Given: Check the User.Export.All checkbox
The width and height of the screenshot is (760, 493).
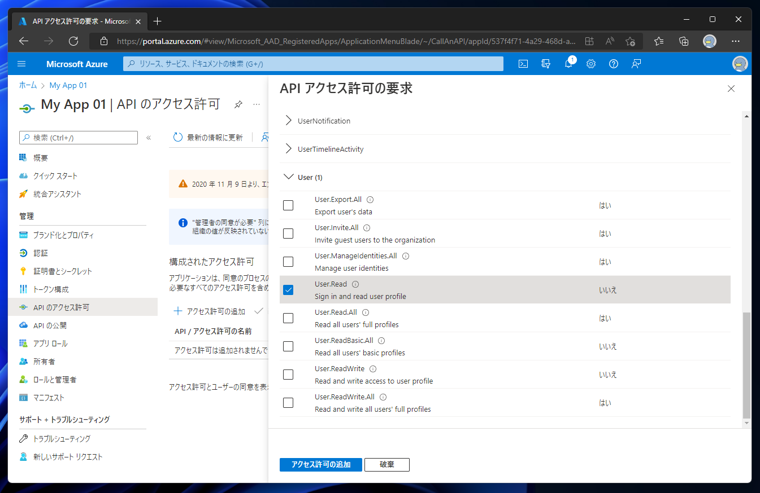Looking at the screenshot, I should 288,206.
